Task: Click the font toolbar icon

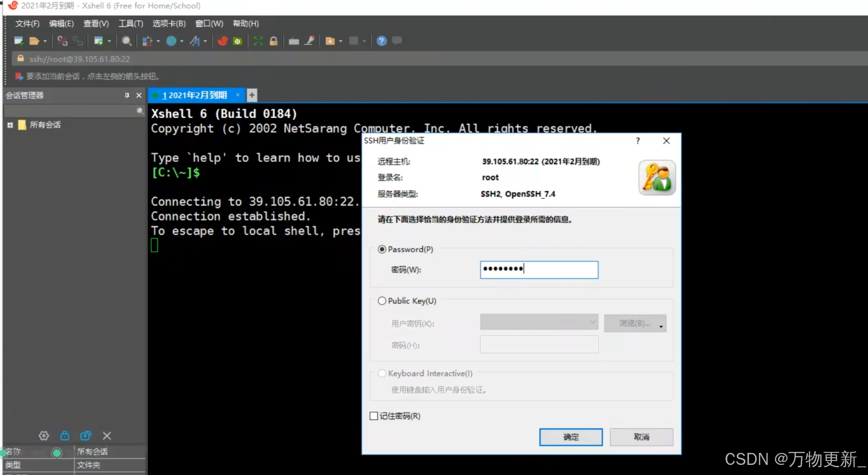Action: (x=195, y=41)
